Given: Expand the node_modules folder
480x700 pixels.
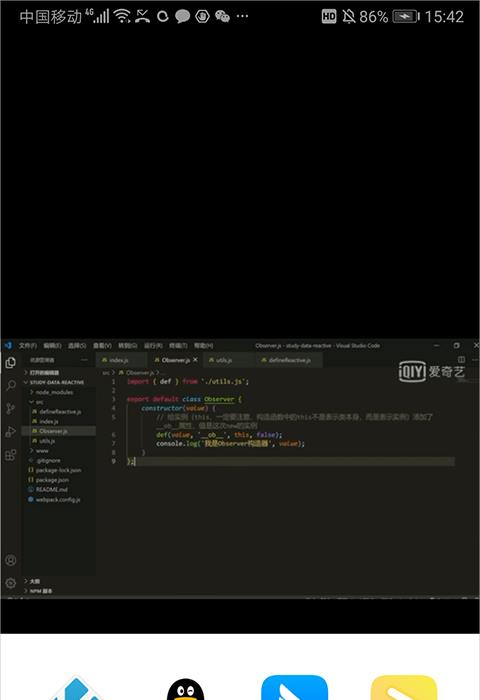Looking at the screenshot, I should [59, 392].
